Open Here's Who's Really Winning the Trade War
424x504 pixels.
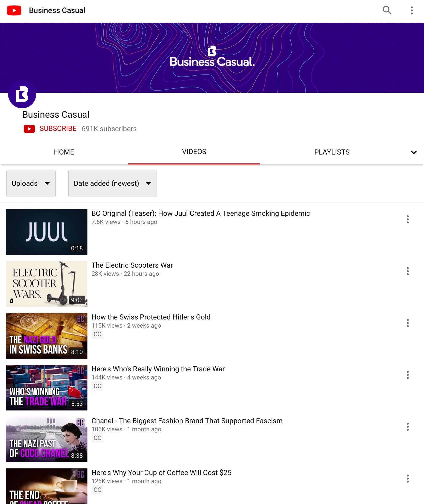(158, 369)
